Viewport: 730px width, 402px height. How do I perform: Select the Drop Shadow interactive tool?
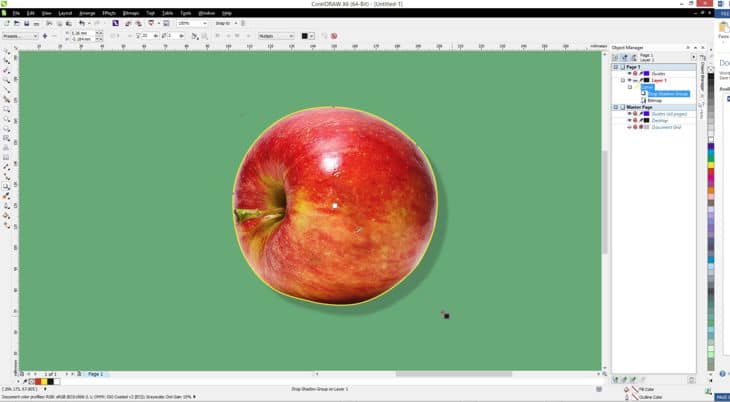[7, 186]
